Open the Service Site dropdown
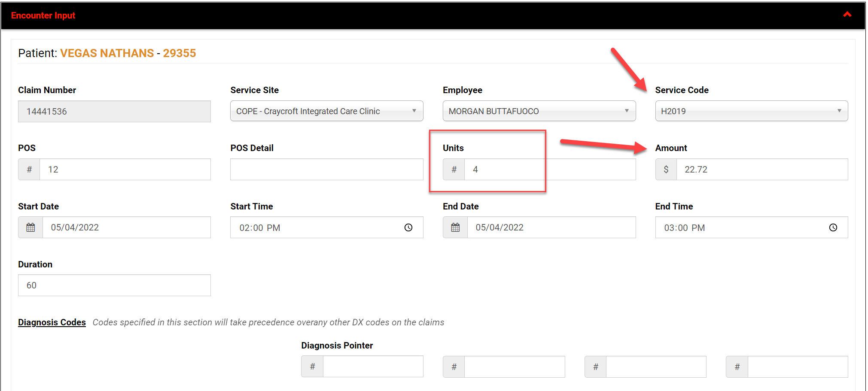The image size is (868, 391). [326, 111]
